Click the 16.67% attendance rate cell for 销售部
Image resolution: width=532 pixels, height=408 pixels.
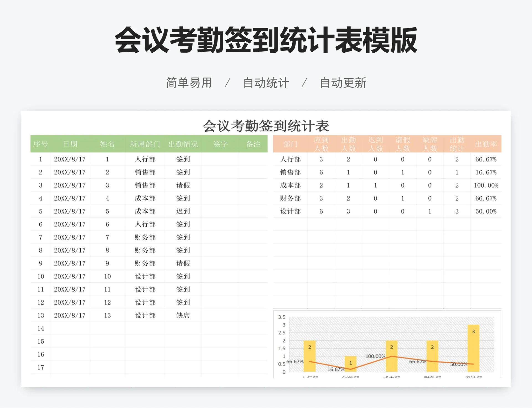487,172
